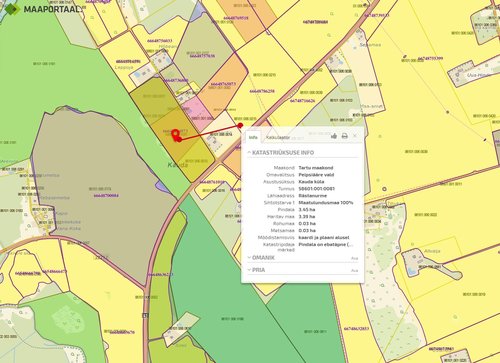This screenshot has height=363, width=500.
Task: Click the Ava link beside Omanik
Action: (355, 258)
